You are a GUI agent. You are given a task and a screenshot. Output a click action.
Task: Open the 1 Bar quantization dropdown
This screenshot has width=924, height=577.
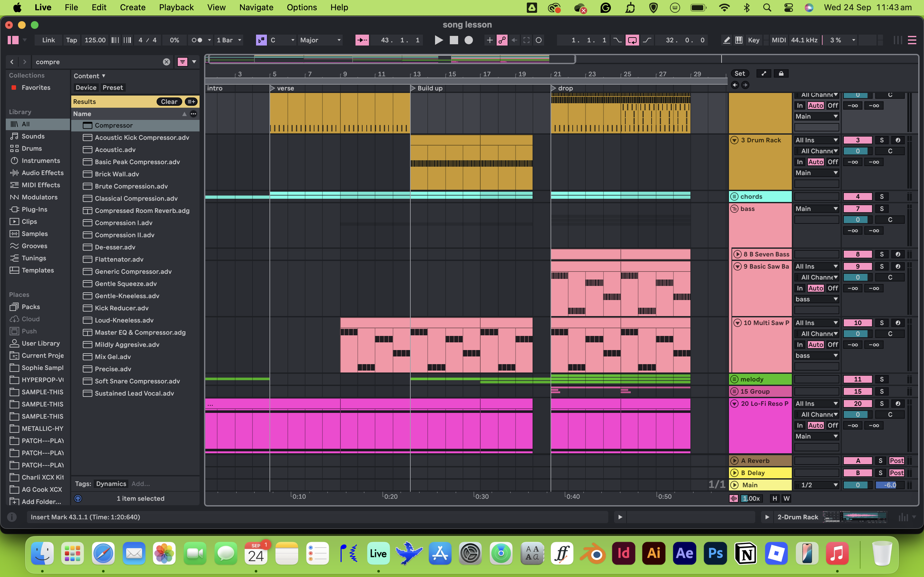229,40
